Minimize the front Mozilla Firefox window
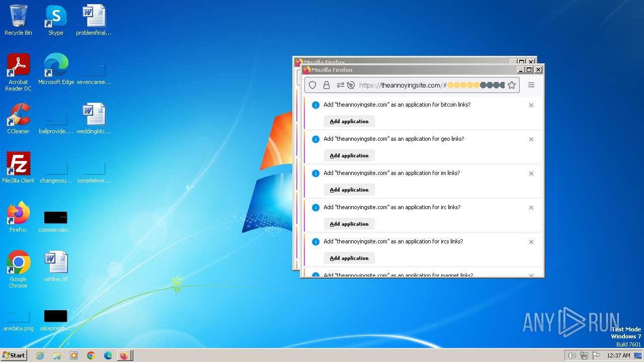This screenshot has height=362, width=644. click(x=521, y=70)
